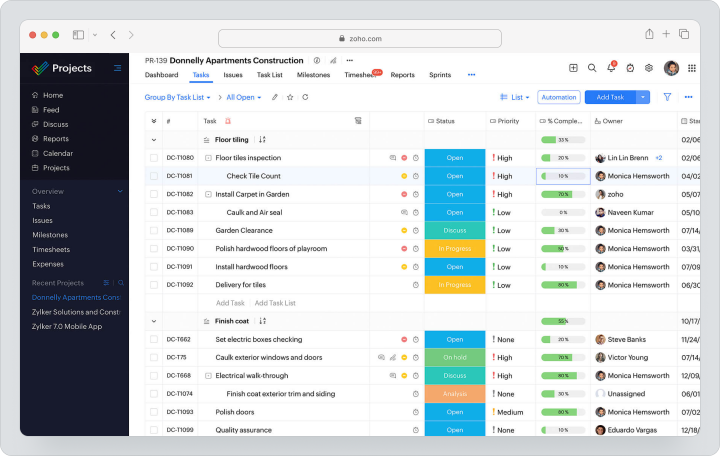Tick the checkbox for Polish doors task
The height and width of the screenshot is (456, 720).
154,412
